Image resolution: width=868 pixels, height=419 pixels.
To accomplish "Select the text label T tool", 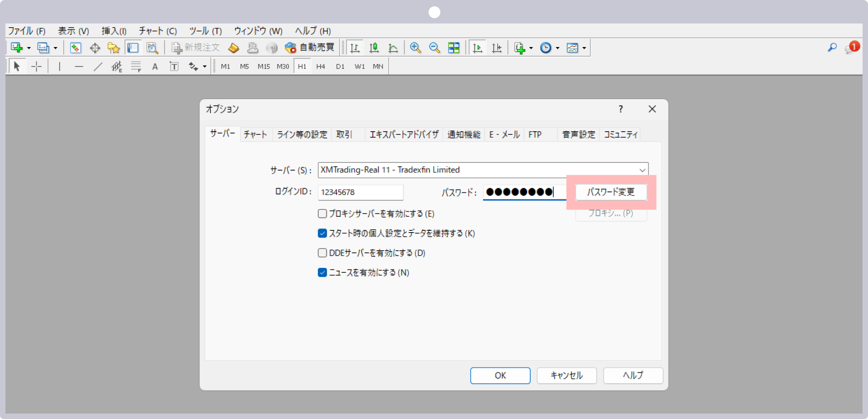I will click(174, 67).
